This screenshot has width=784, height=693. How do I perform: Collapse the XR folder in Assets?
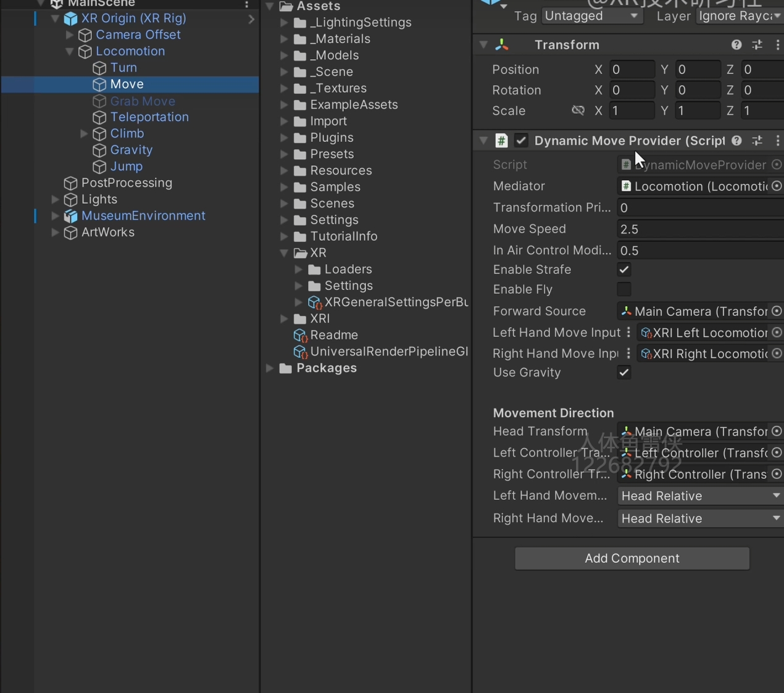[284, 253]
